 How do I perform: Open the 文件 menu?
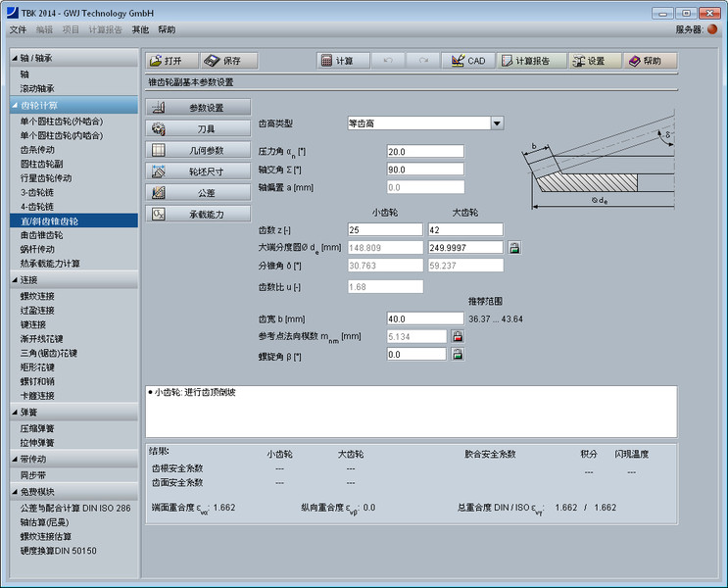pyautogui.click(x=18, y=29)
